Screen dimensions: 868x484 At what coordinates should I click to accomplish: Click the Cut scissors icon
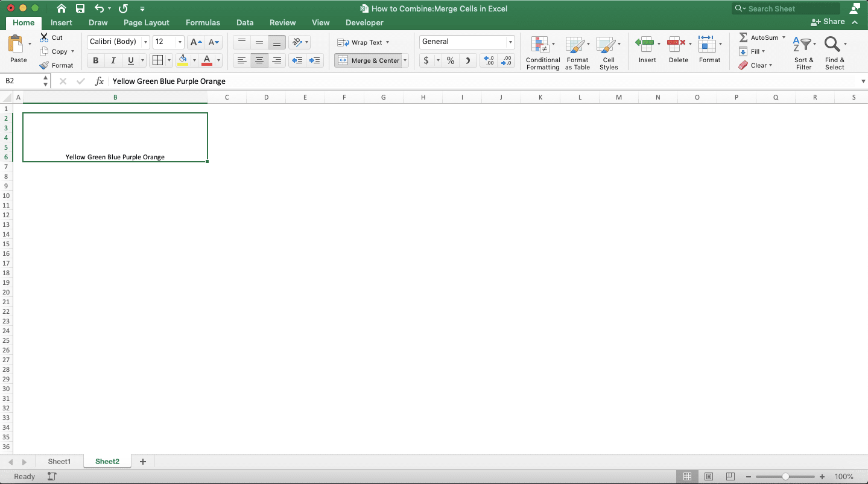pyautogui.click(x=44, y=37)
